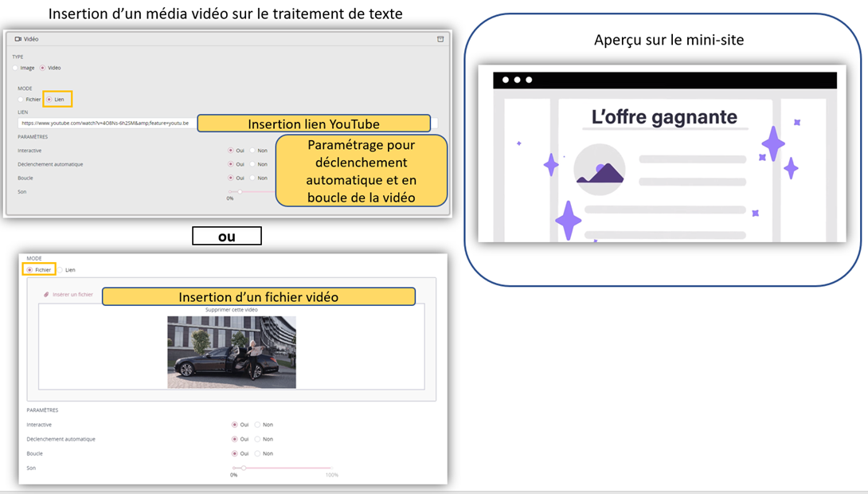Viewport: 868px width, 494px height.
Task: Disable Déclenchement automatique in the bottom panel
Action: tap(257, 439)
